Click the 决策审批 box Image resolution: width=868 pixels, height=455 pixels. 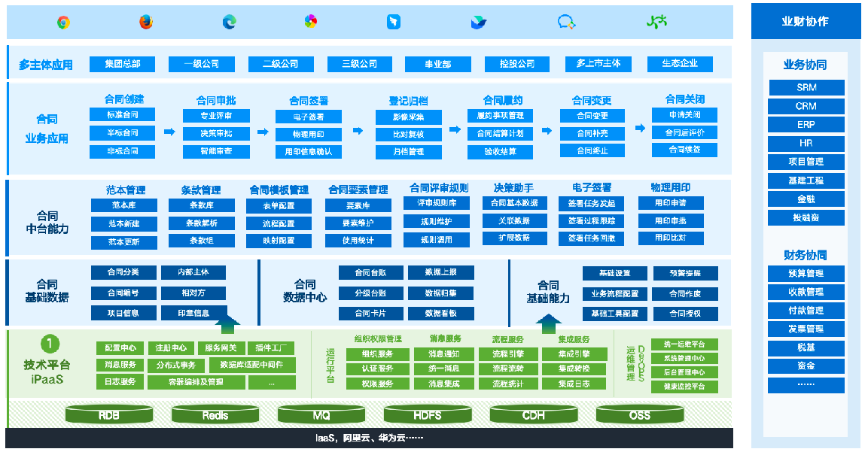[217, 134]
